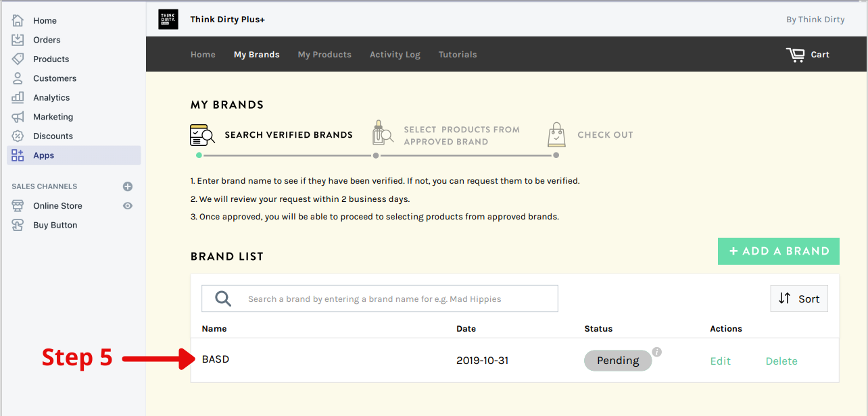Select the Search Verified Brands step
The width and height of the screenshot is (868, 416).
pos(289,135)
